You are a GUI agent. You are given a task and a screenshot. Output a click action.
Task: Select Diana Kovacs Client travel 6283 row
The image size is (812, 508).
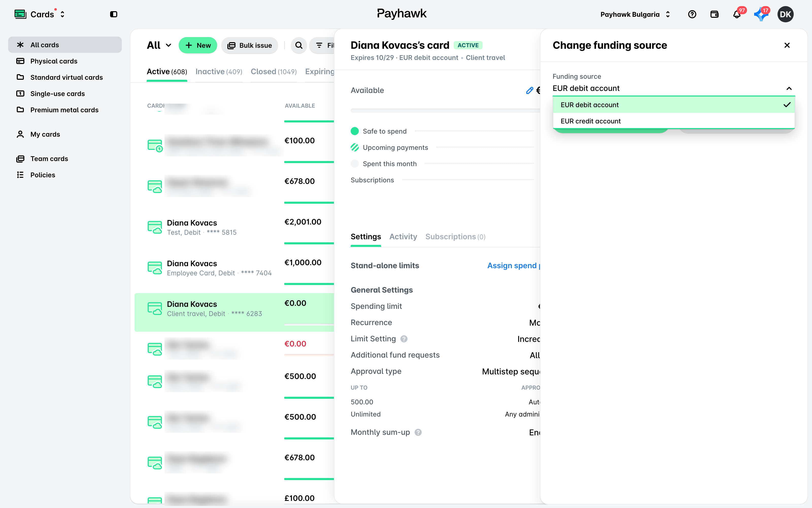pyautogui.click(x=234, y=312)
